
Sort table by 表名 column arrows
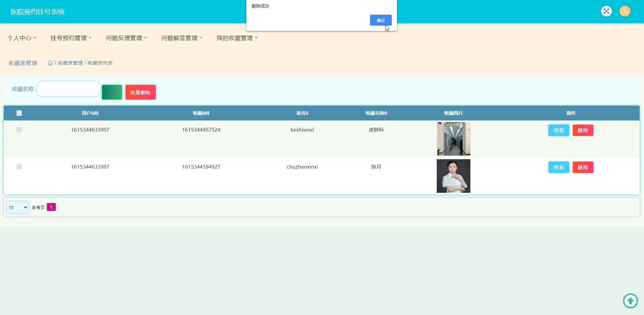point(307,113)
